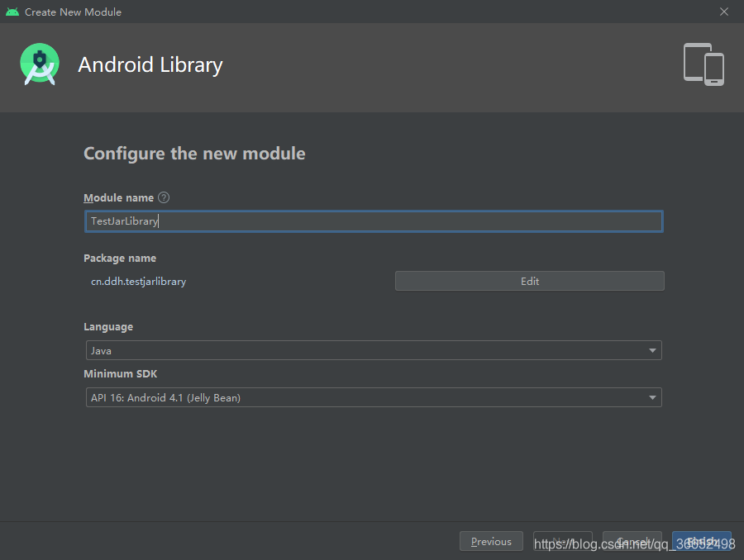Click the Previous button
744x560 pixels.
click(x=491, y=542)
